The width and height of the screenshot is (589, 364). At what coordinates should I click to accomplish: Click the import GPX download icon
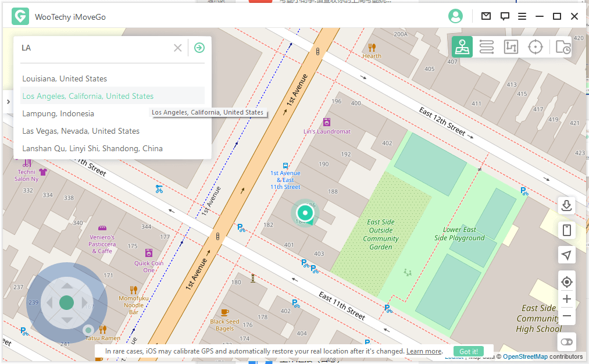coord(566,205)
